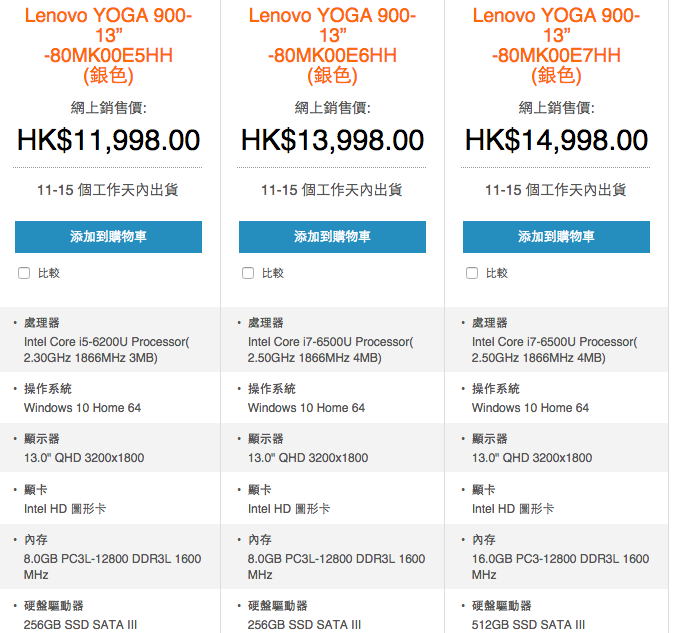Add the HK$13,998.00 model to cart
Image resolution: width=676 pixels, height=633 pixels.
click(x=332, y=237)
